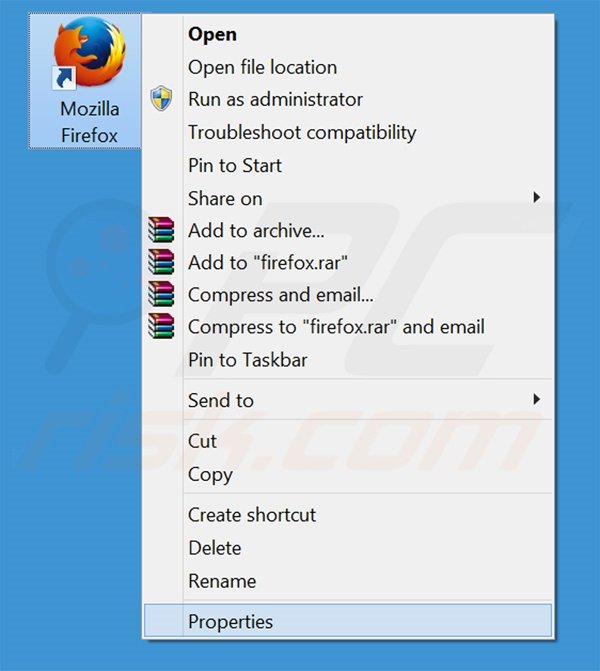Click the WinRAR icon next to Compress and email
This screenshot has height=671, width=600.
coord(161,295)
